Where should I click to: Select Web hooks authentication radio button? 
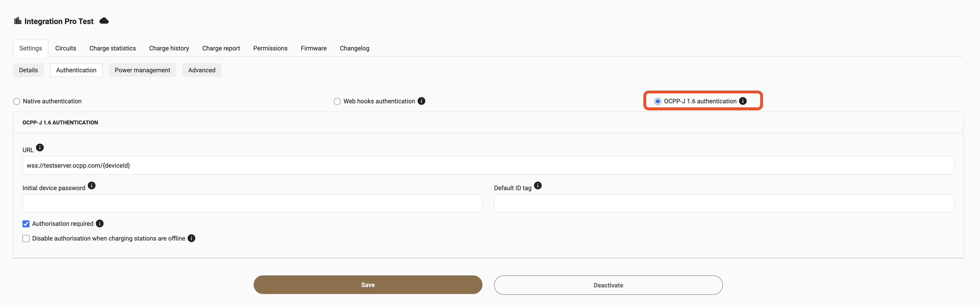[x=337, y=101]
